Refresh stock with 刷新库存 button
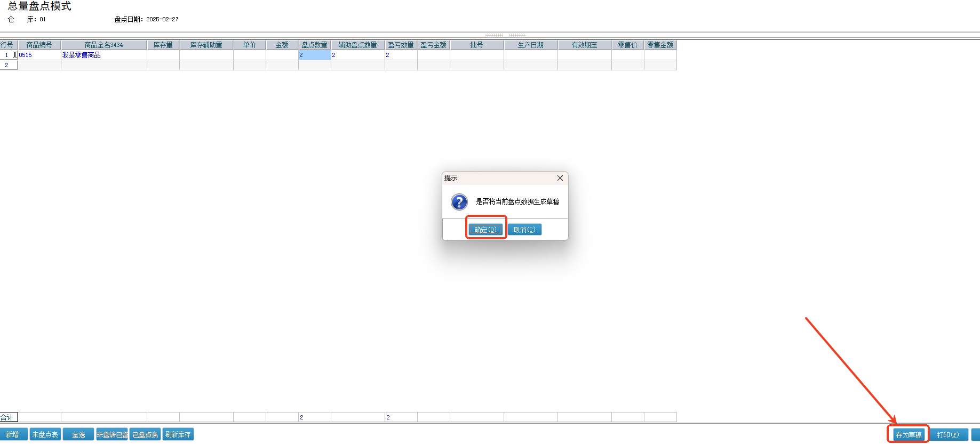This screenshot has width=980, height=445. 178,435
